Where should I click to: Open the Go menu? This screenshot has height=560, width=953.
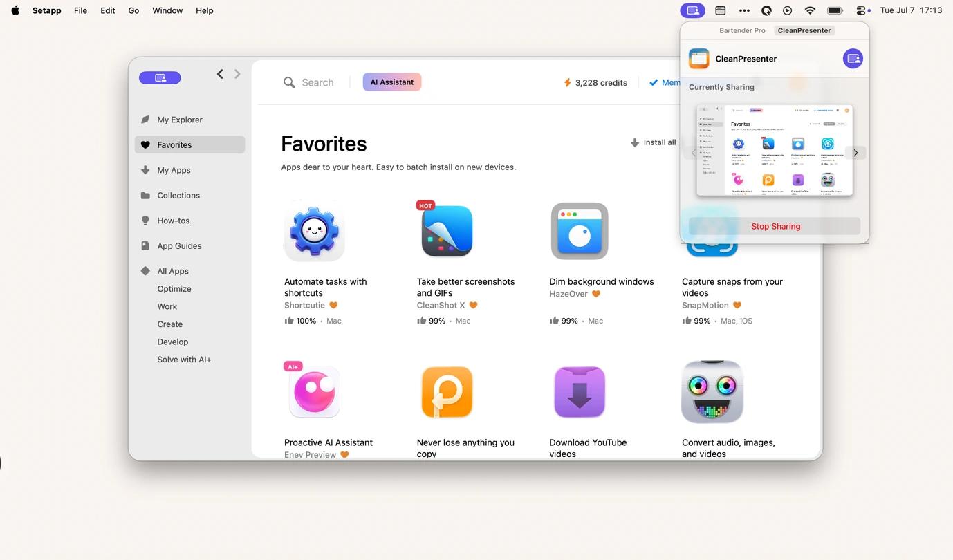pyautogui.click(x=133, y=10)
